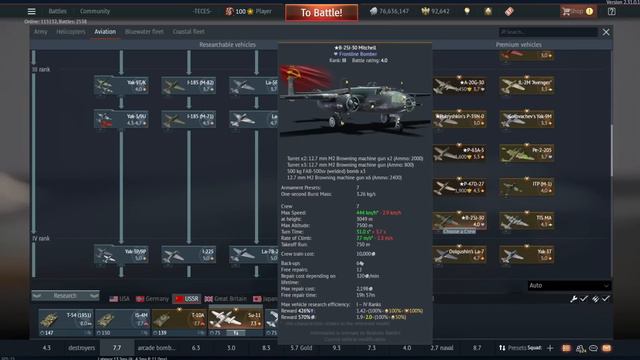Open the Community menu
Screen dimensions: 640x360
tap(95, 11)
